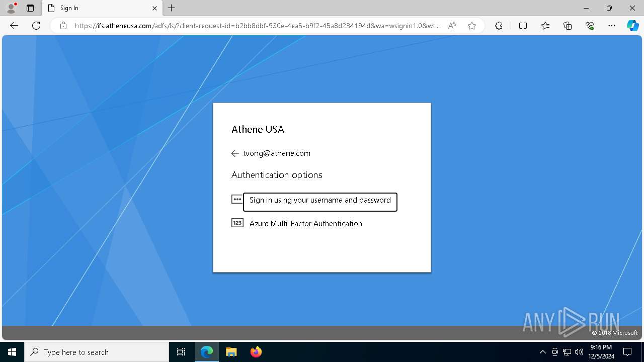The width and height of the screenshot is (644, 362).
Task: Click the Type here to search box
Action: (97, 352)
